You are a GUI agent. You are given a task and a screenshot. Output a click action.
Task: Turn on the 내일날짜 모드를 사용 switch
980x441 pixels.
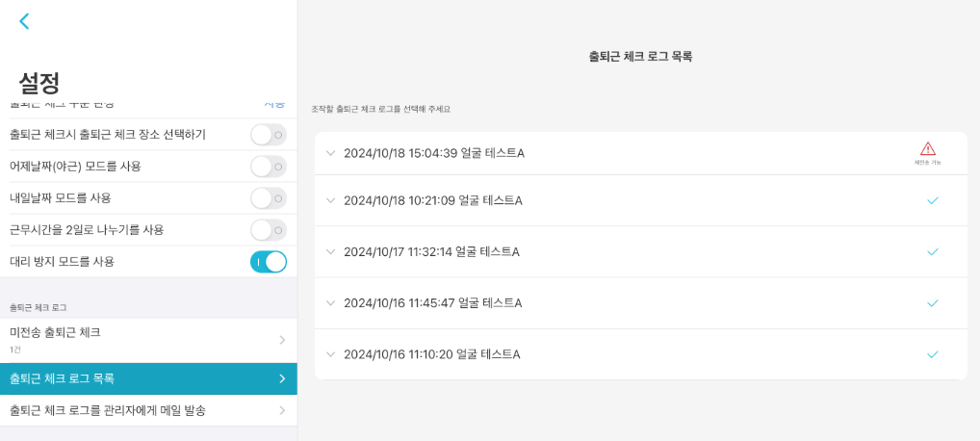point(269,198)
